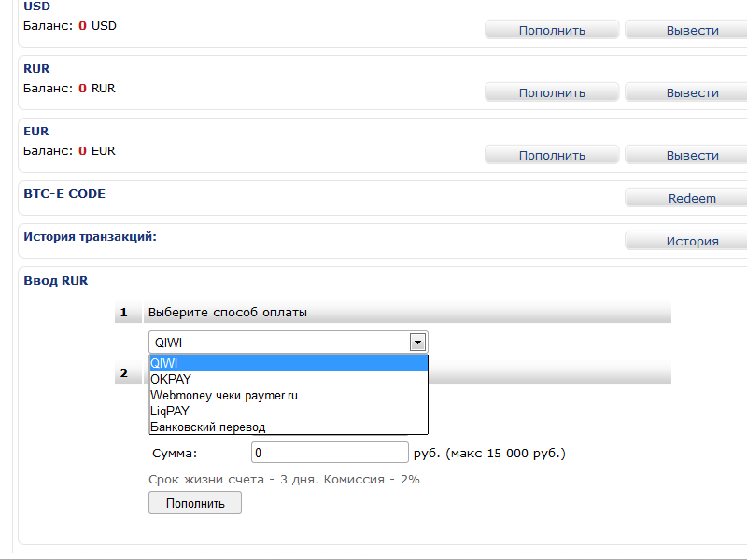Image resolution: width=747 pixels, height=560 pixels.
Task: Open transaction history with История button
Action: (x=686, y=241)
